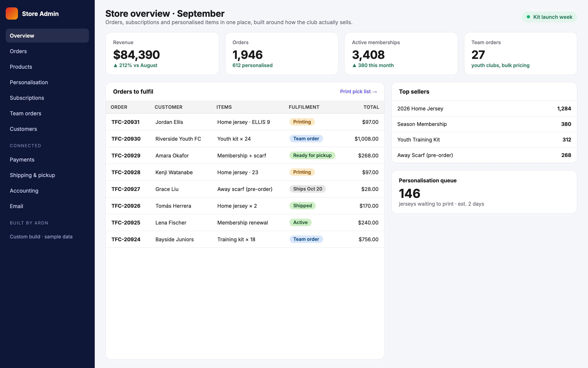Open the Team orders sidebar link
The image size is (588, 368).
[47, 113]
